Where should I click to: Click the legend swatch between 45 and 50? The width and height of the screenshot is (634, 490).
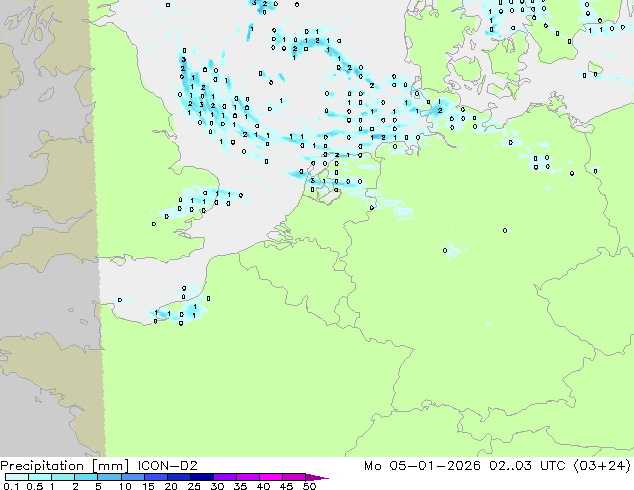(x=294, y=477)
